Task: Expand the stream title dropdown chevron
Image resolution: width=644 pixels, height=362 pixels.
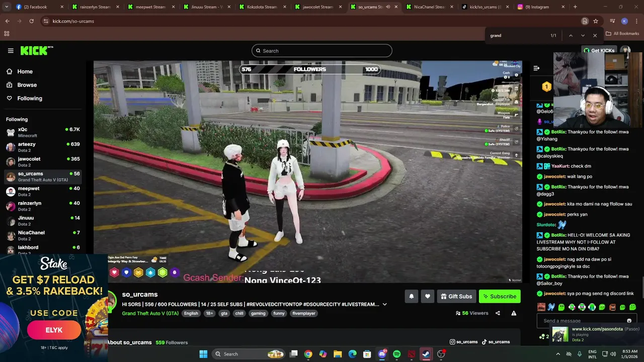Action: coord(384,304)
